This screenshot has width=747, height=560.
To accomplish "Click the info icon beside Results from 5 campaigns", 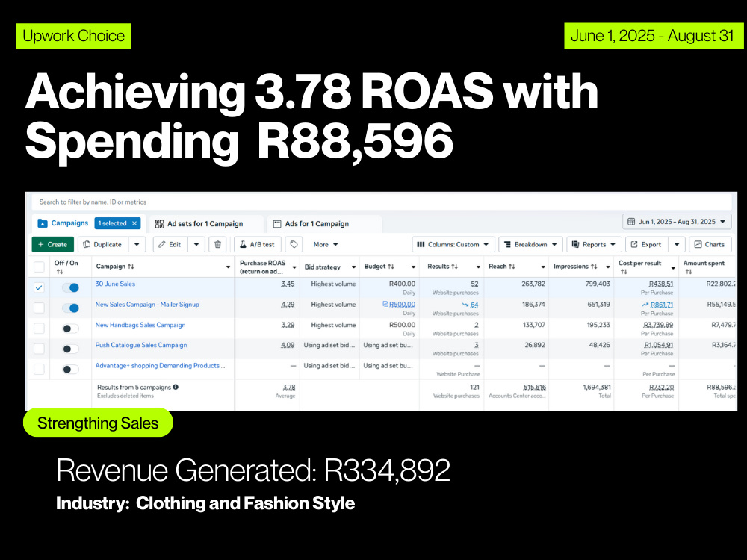I will [x=176, y=387].
